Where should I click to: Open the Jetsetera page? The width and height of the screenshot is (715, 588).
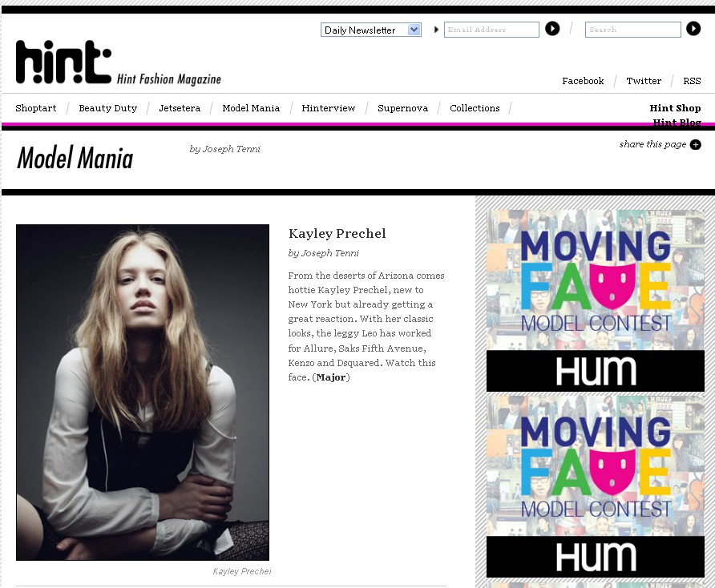point(180,107)
